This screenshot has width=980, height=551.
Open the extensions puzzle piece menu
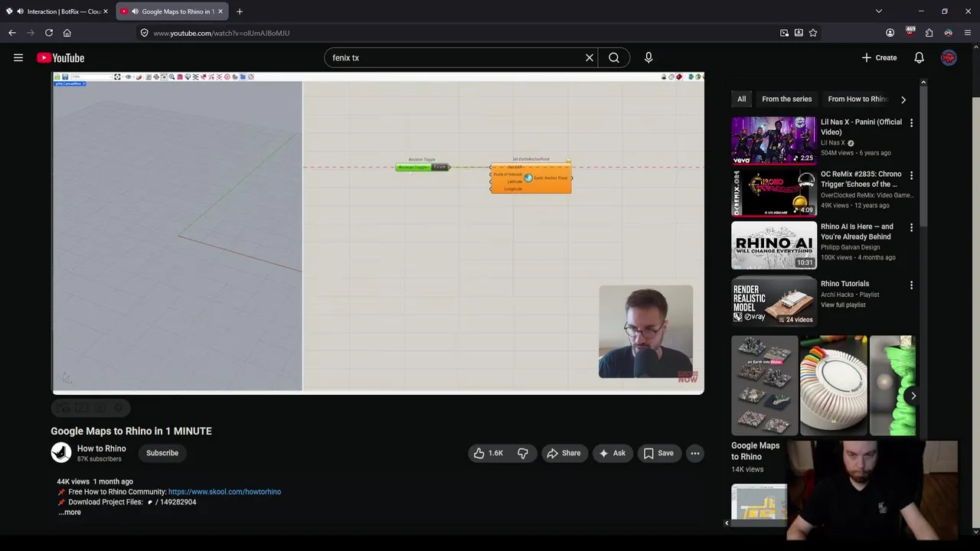coord(929,33)
